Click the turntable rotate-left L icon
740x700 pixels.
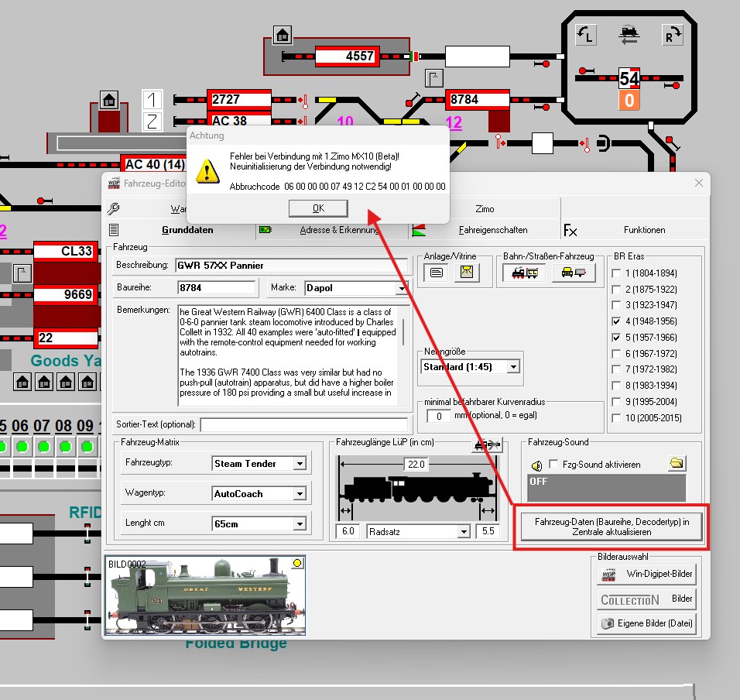point(586,35)
